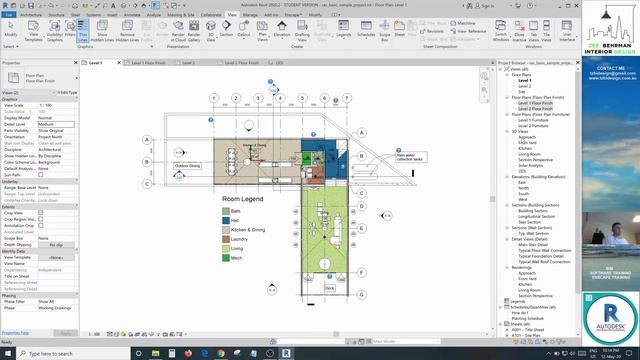Toggle Thin Lines display

click(82, 31)
